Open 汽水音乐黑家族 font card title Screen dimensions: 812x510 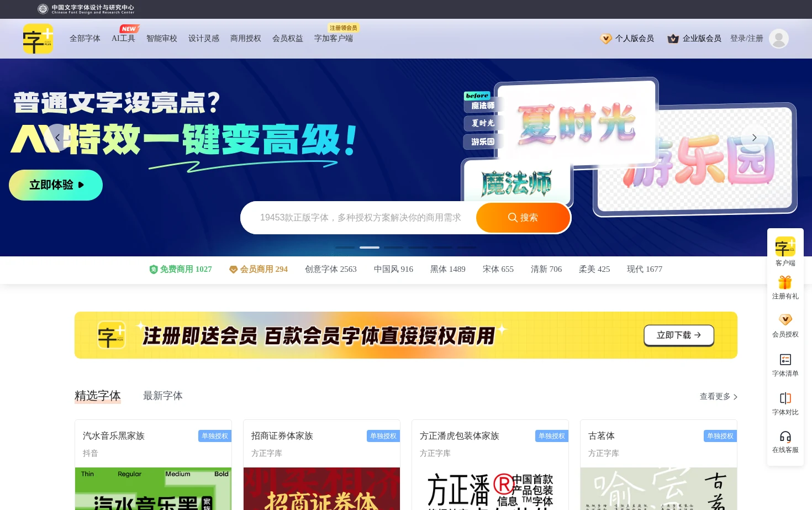114,436
